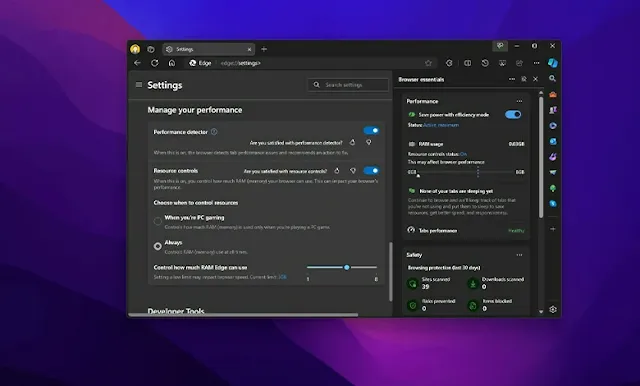
Task: Click the Sites scanned shield icon
Action: click(x=413, y=283)
